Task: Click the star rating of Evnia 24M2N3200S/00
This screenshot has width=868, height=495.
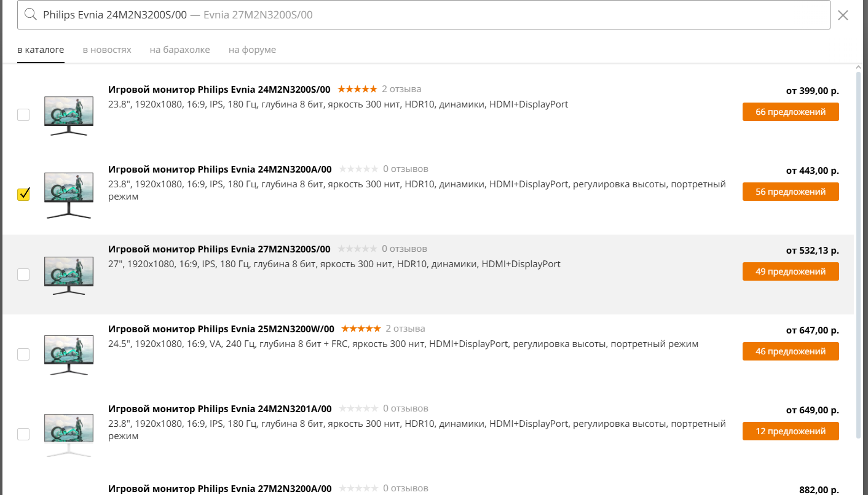Action: [x=357, y=89]
